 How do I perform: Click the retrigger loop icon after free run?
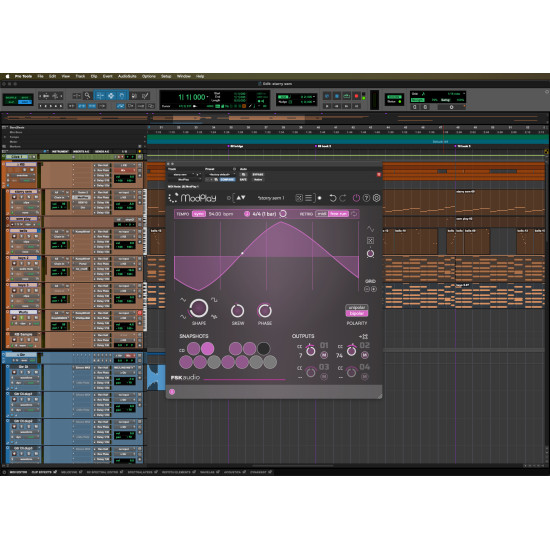(x=354, y=214)
